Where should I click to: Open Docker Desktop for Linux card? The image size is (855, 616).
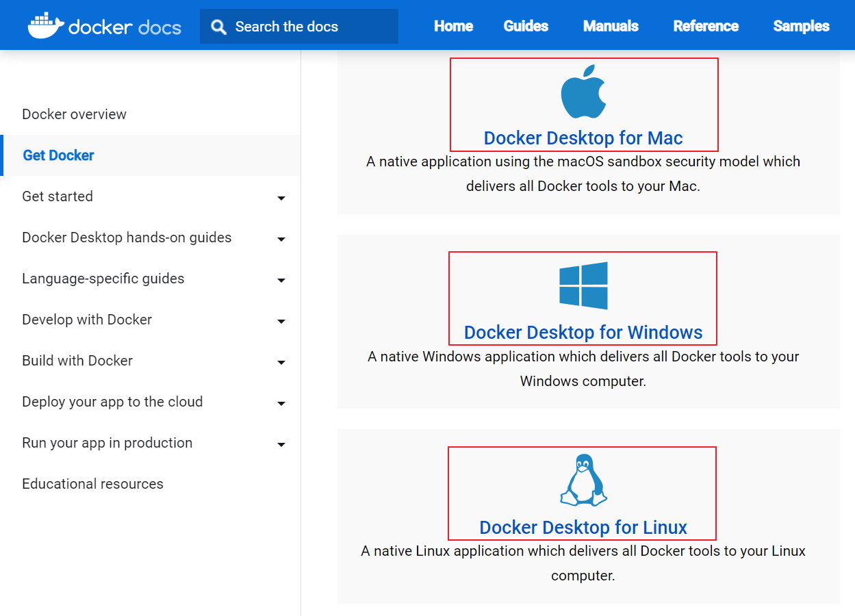click(x=583, y=527)
